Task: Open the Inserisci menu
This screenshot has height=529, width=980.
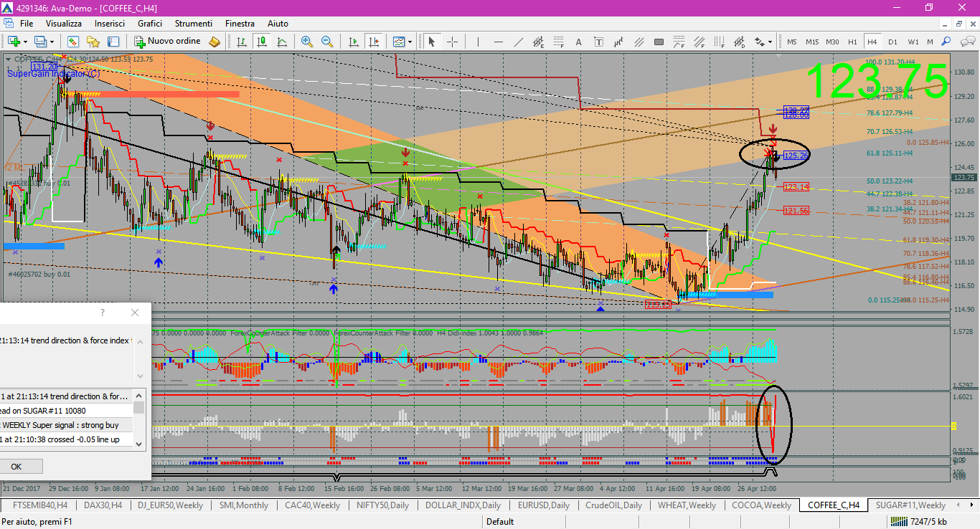Action: tap(109, 24)
